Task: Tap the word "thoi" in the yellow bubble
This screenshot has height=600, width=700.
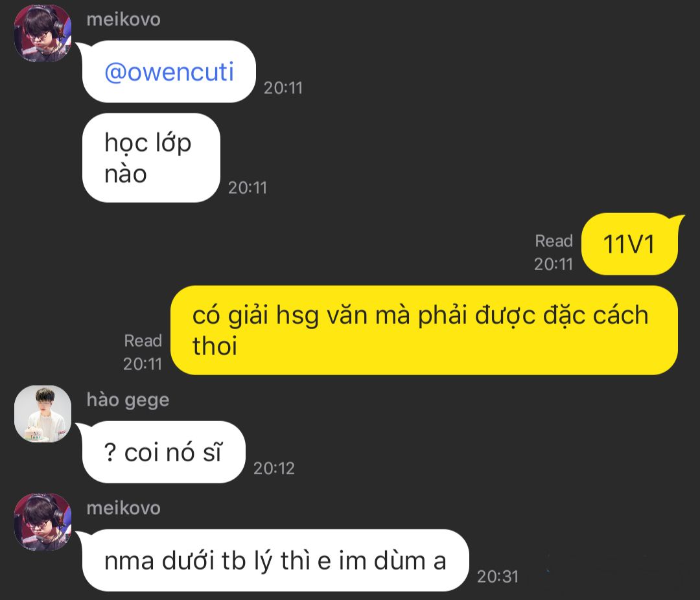Action: coord(215,346)
